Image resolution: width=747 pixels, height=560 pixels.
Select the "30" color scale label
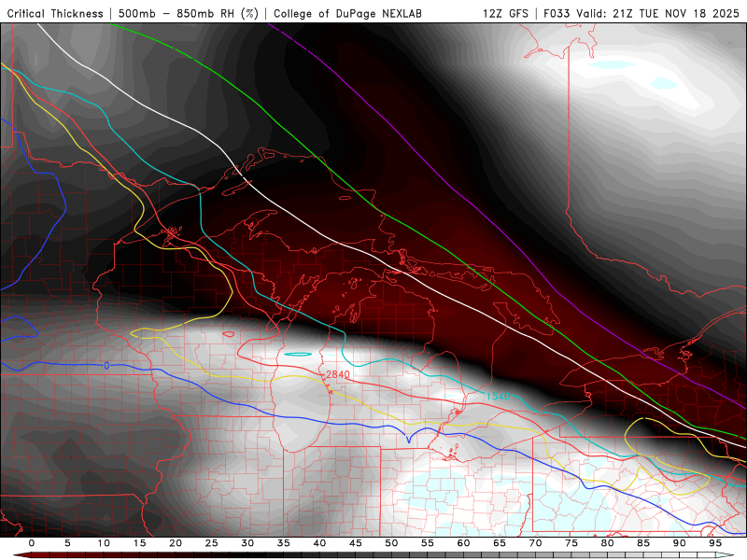247,543
